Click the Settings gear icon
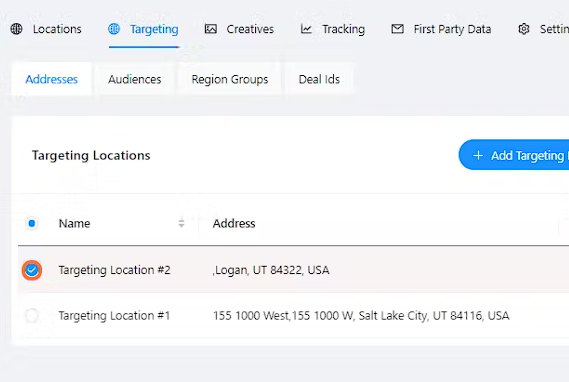Image resolution: width=569 pixels, height=382 pixels. (524, 29)
